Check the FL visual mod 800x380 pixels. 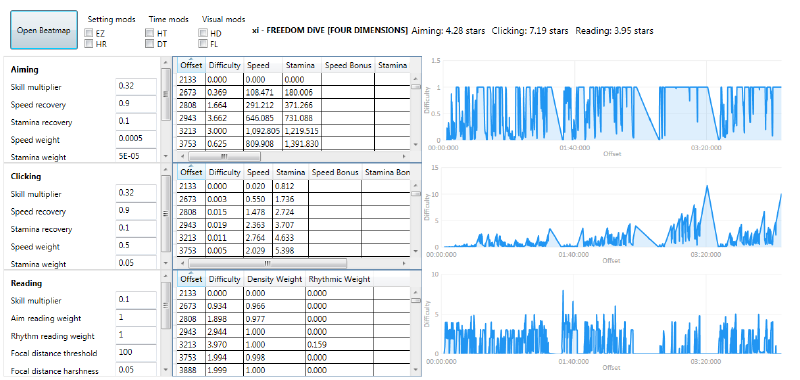(x=203, y=44)
